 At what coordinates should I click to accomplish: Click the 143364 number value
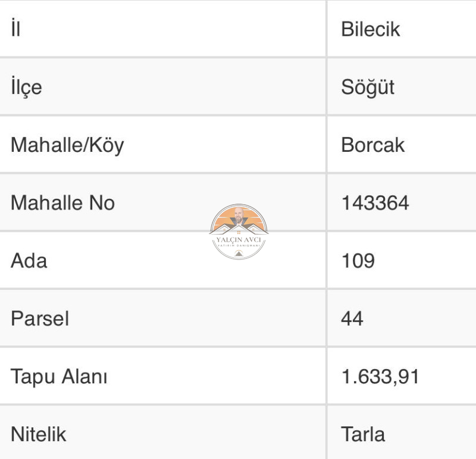375,202
